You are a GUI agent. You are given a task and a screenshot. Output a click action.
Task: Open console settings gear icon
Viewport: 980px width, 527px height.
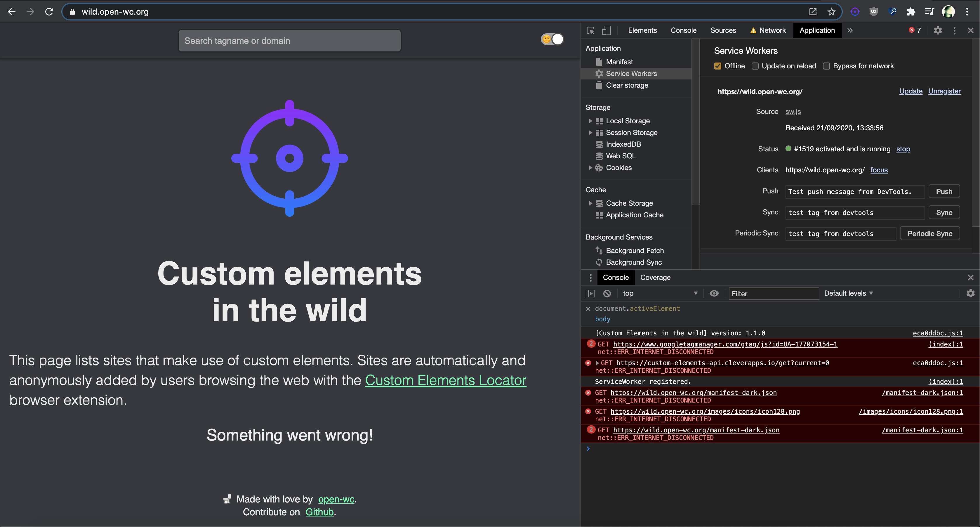coord(970,293)
